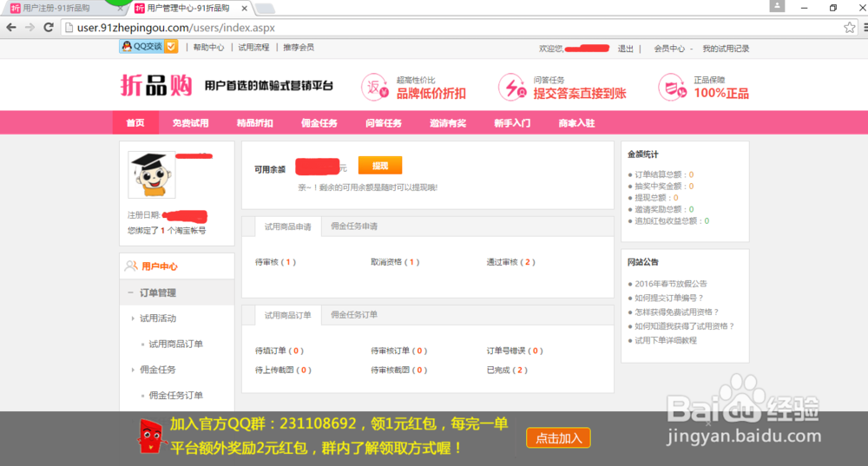Click the 用户中心 person icon
Screen dimensions: 868x466
point(131,266)
